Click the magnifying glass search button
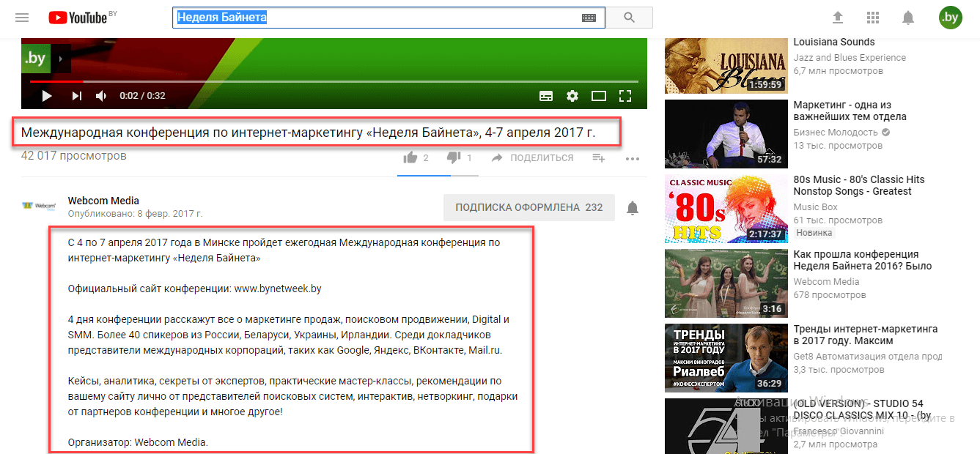 [629, 18]
